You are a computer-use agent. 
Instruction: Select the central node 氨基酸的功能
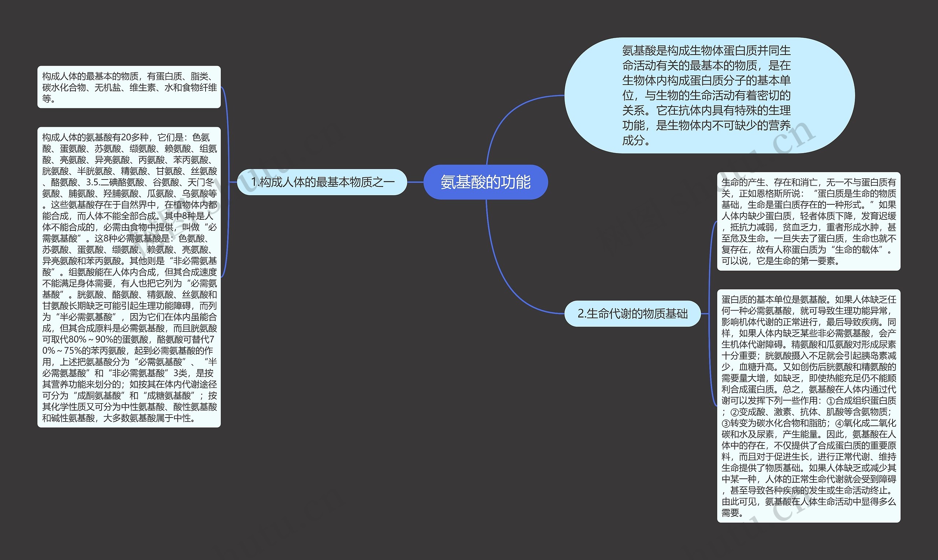tap(485, 182)
